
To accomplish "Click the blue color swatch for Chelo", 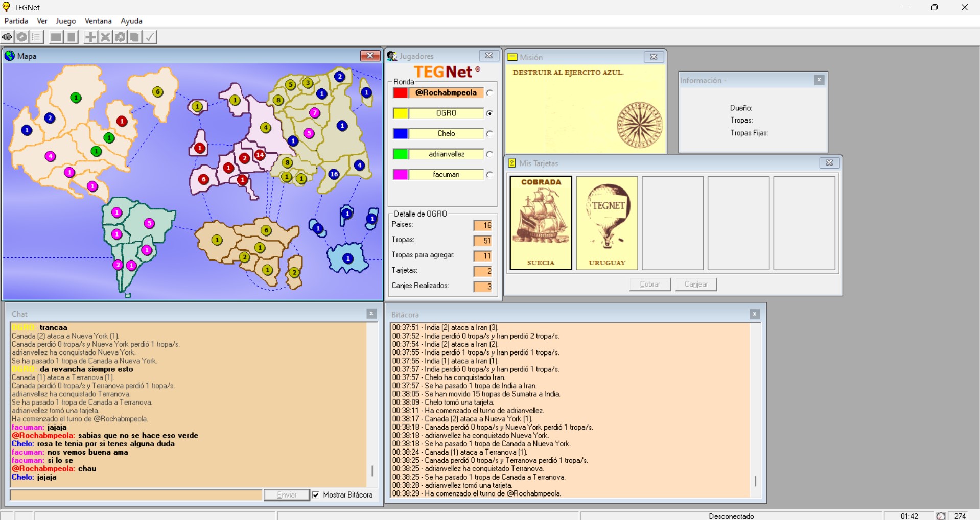I will point(401,134).
